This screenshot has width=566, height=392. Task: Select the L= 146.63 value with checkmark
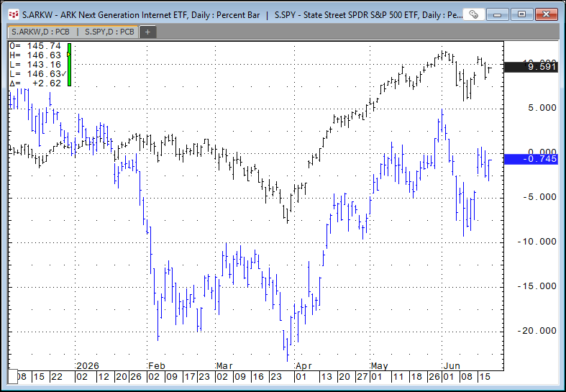tap(38, 74)
